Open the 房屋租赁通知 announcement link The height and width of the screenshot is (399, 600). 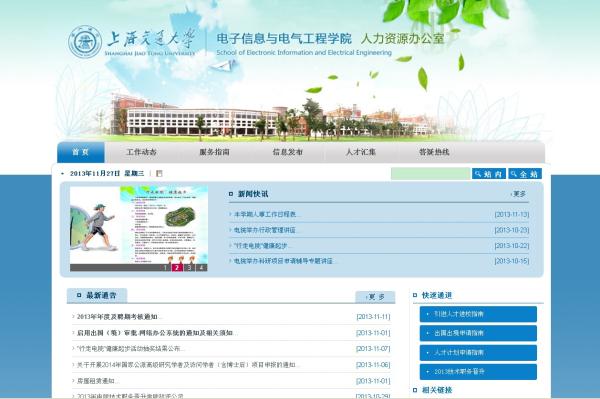click(96, 381)
